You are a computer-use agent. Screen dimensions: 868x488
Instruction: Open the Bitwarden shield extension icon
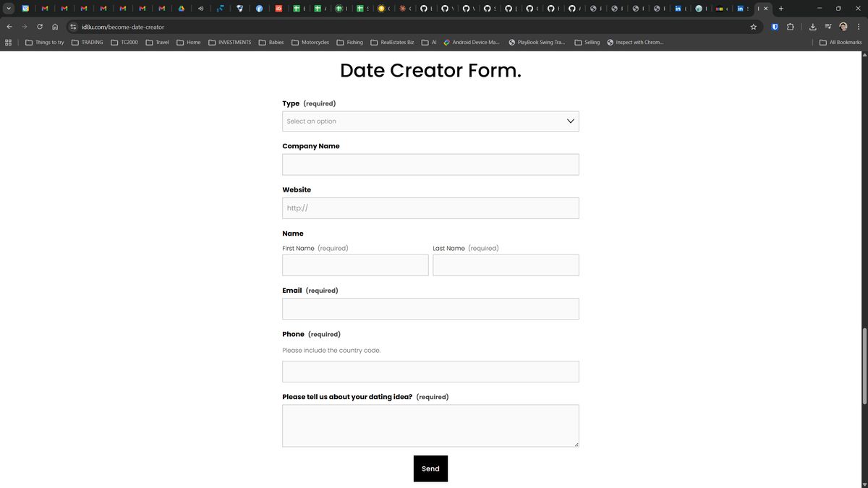click(775, 27)
